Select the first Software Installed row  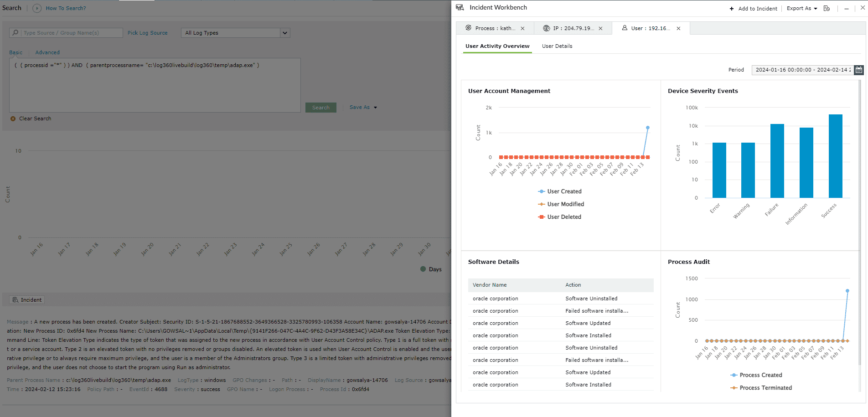coord(561,335)
